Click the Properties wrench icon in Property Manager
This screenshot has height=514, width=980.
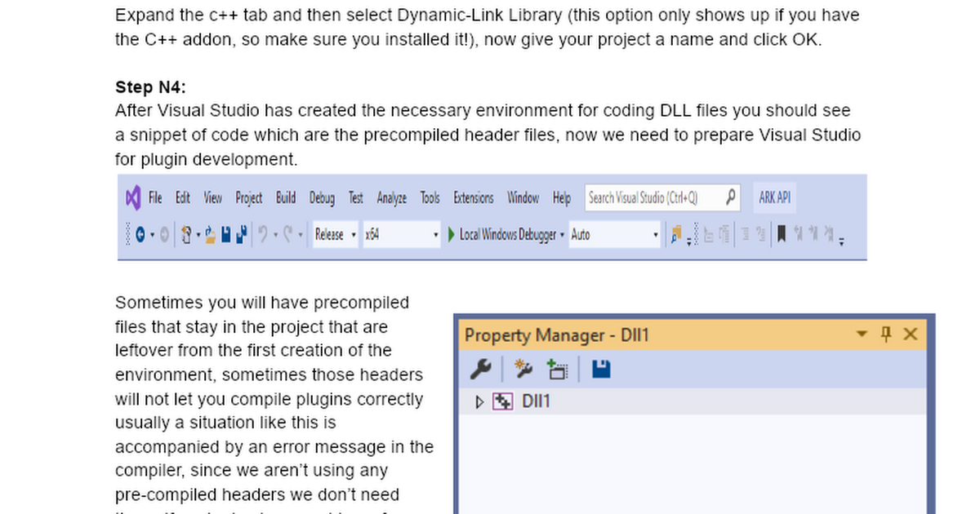[480, 370]
